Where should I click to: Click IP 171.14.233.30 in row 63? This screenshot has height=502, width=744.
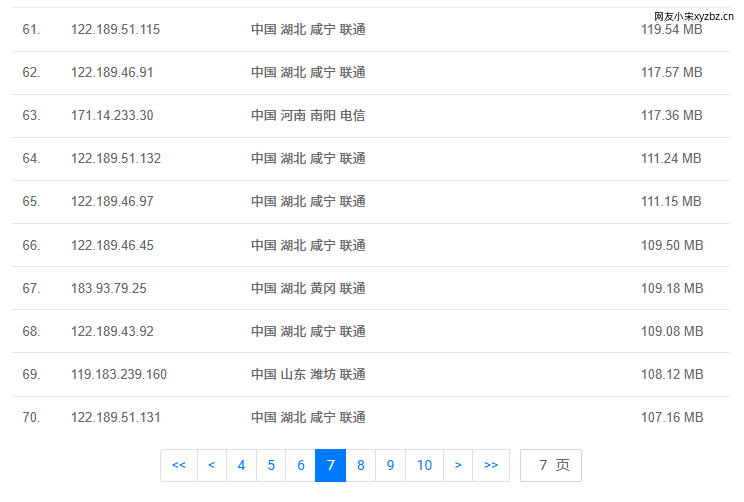[x=112, y=116]
